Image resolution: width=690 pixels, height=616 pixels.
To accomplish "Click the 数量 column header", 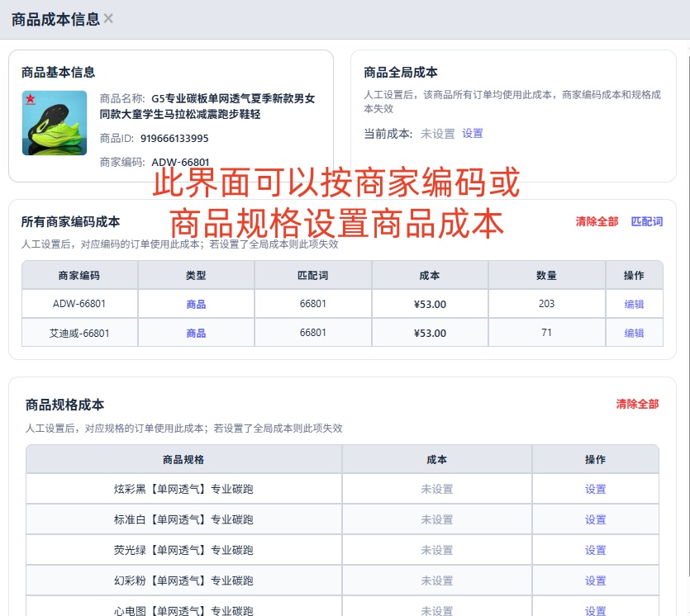I will (x=546, y=275).
